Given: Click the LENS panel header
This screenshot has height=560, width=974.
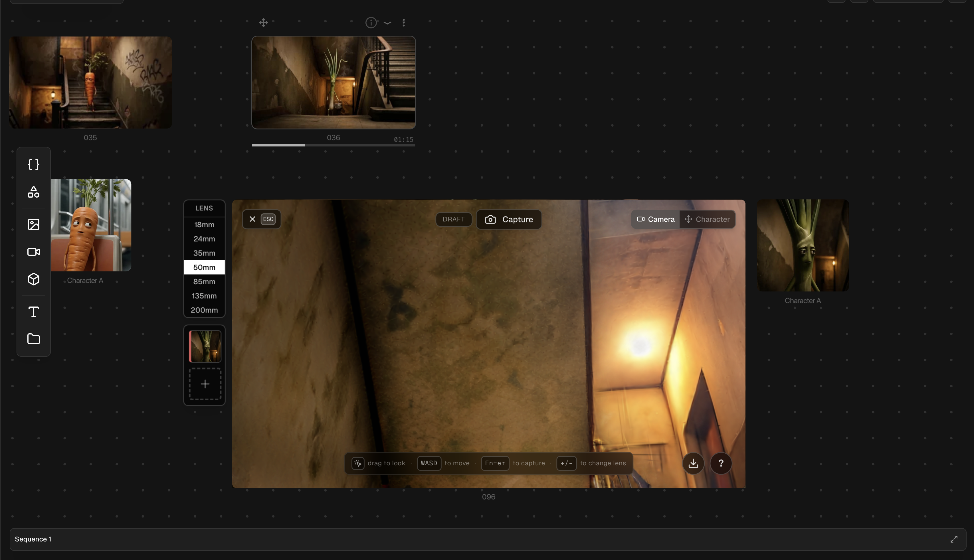Looking at the screenshot, I should pyautogui.click(x=204, y=208).
